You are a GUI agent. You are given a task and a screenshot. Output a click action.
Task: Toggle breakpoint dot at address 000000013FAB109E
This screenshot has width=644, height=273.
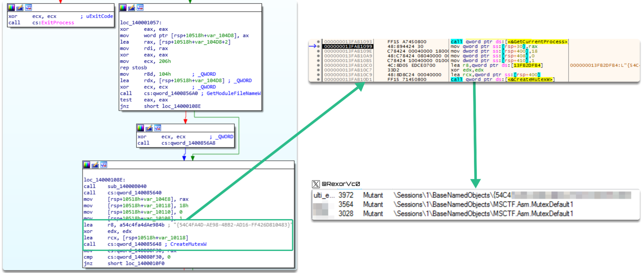click(319, 51)
